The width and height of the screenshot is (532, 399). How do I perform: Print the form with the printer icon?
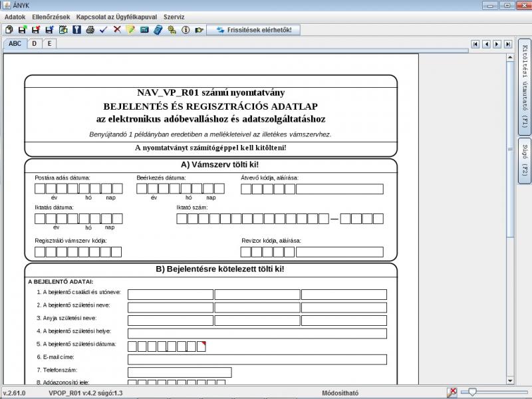(90, 30)
